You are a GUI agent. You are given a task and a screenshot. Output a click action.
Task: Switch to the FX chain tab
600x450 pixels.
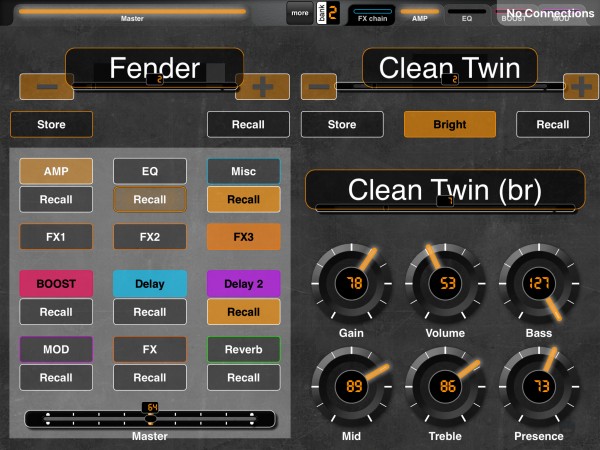tap(372, 15)
